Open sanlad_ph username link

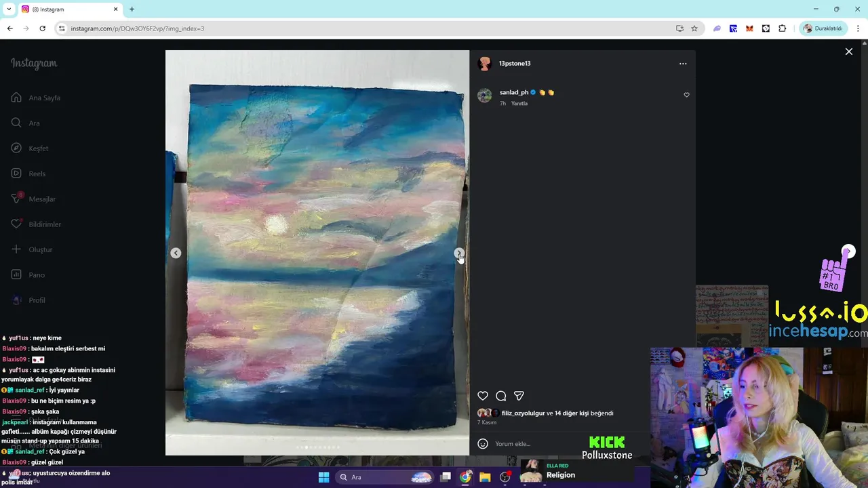(x=514, y=92)
